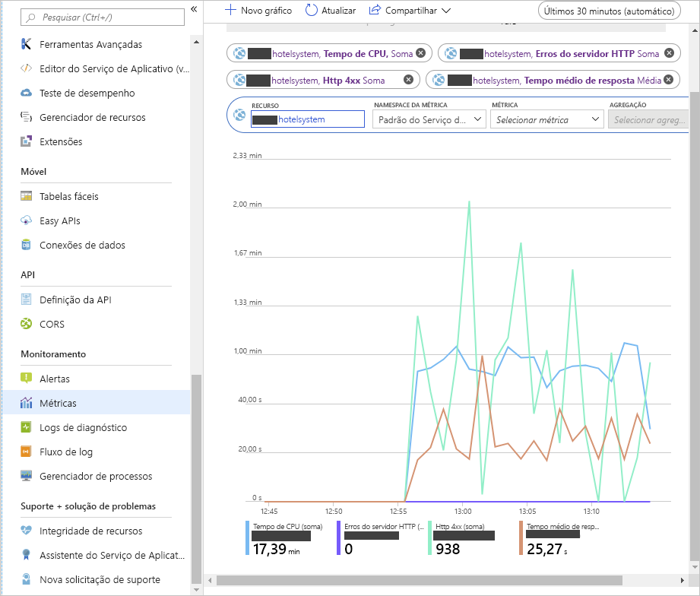Screen dimensions: 700x596
Task: Collapse the sidebar with the double chevron
Action: [194, 9]
